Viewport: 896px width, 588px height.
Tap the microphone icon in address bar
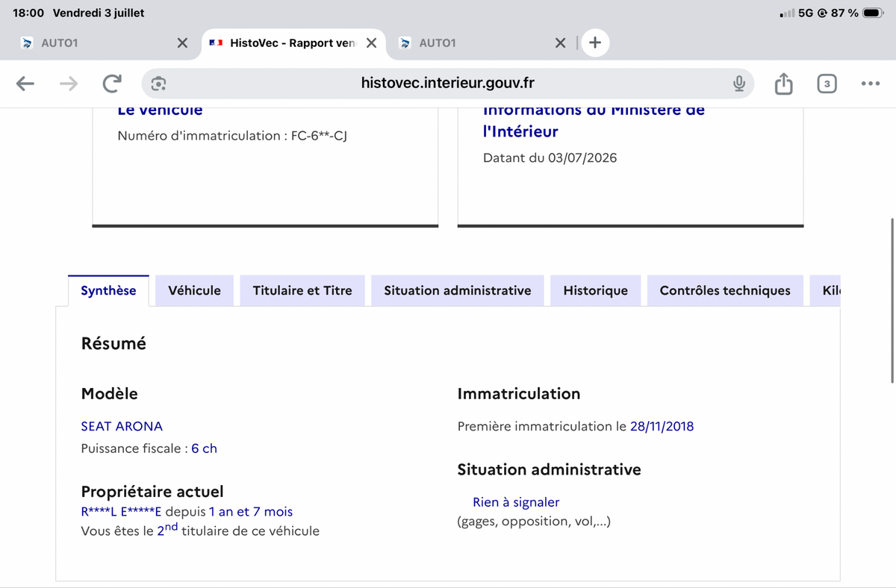[738, 84]
